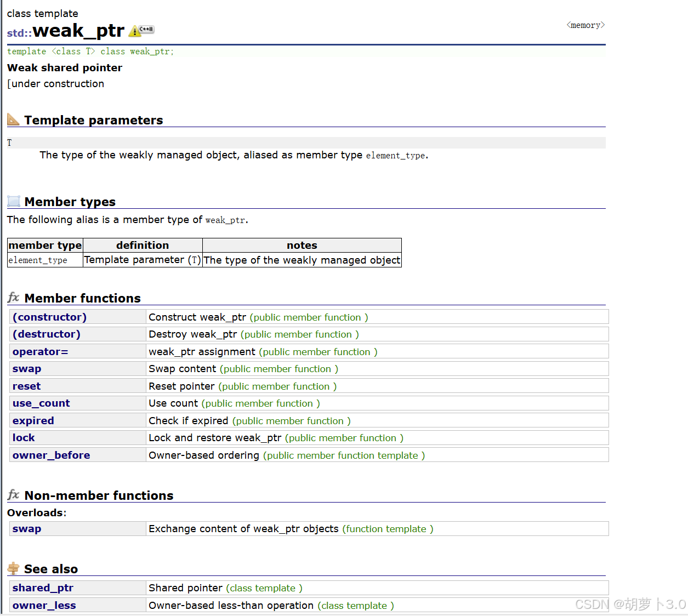Click the 'weak_ptr assignment' description

[x=202, y=351]
